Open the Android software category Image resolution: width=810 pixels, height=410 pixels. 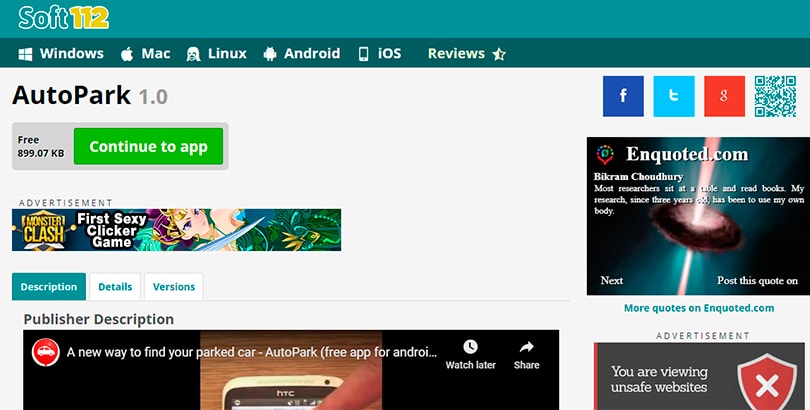(x=302, y=54)
